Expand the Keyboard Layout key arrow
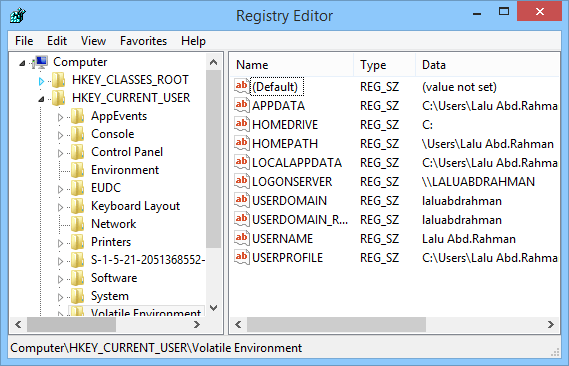This screenshot has width=569, height=366. (x=61, y=207)
